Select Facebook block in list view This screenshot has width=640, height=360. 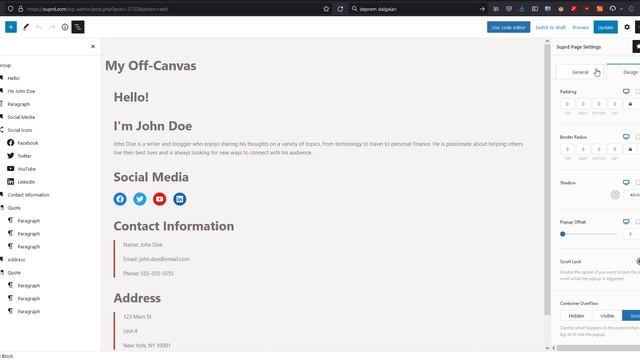coord(27,143)
